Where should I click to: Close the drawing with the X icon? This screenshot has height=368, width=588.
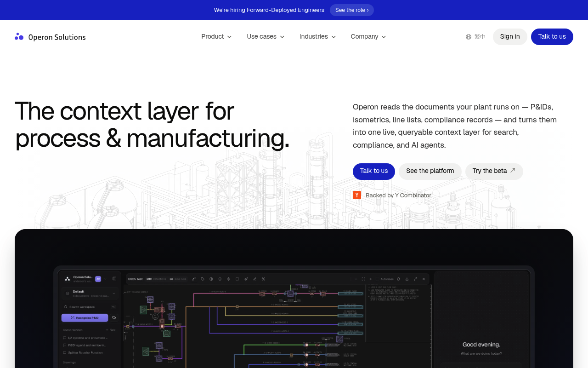click(x=424, y=279)
